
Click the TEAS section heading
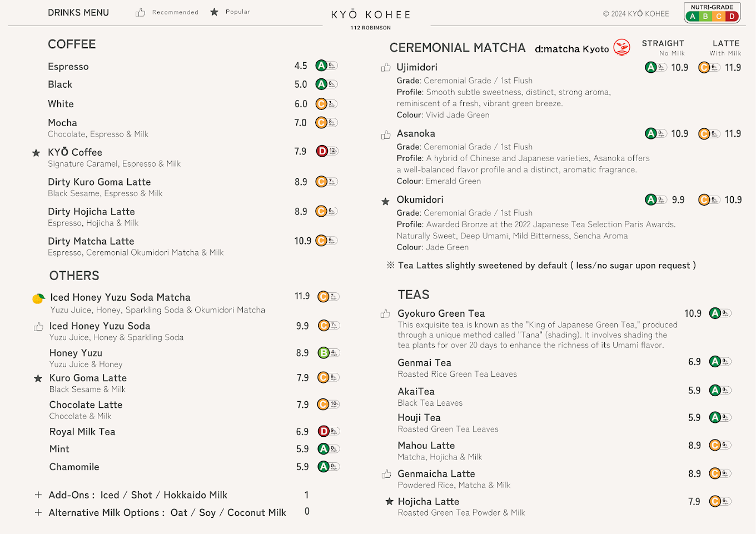coord(414,295)
